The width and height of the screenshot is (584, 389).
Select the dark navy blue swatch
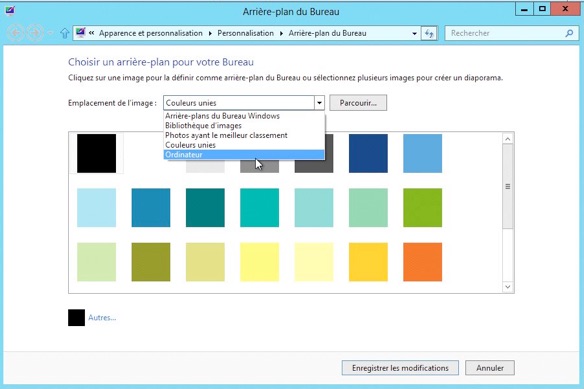pyautogui.click(x=368, y=154)
